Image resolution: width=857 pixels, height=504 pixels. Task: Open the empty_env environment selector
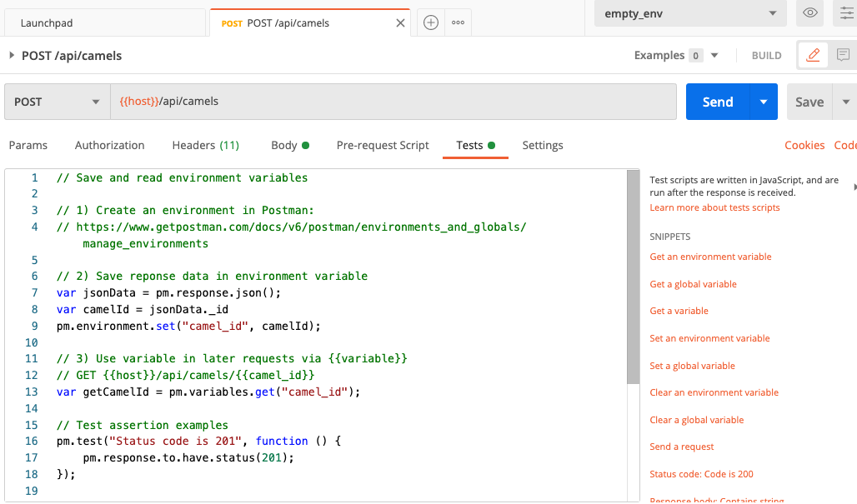[690, 13]
